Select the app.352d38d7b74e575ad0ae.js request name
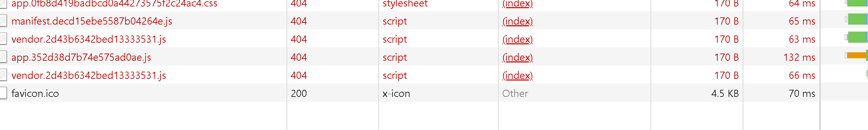Image resolution: width=868 pixels, height=130 pixels. point(81,57)
